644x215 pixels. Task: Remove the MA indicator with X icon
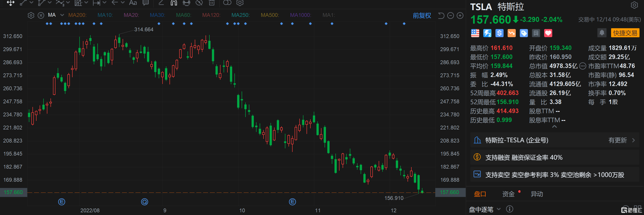point(41,15)
